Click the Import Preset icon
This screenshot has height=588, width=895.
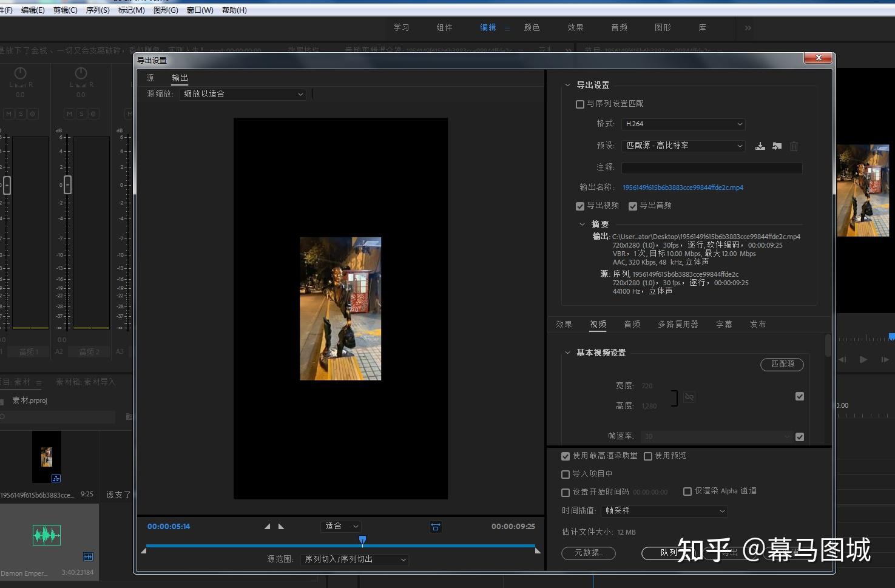777,146
